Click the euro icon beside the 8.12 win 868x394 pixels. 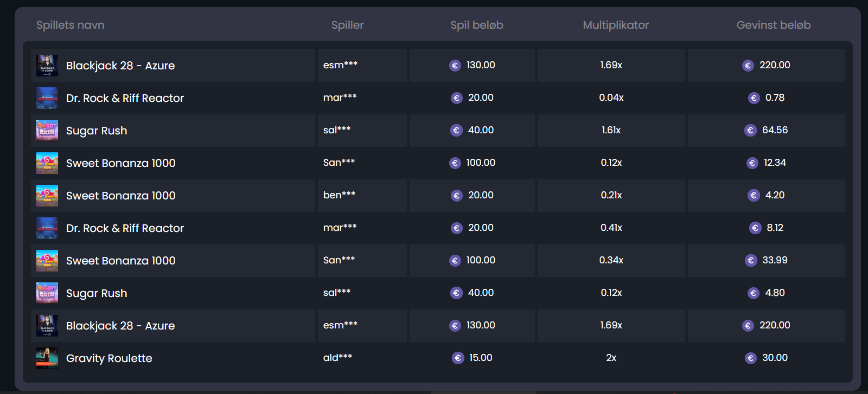[x=755, y=228]
